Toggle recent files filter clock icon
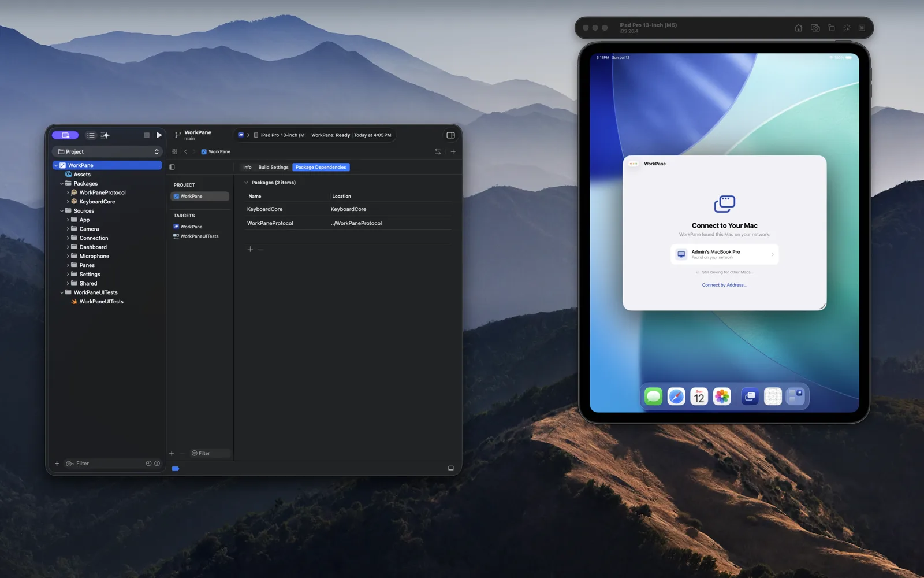Screen dimensions: 924x578 click(x=148, y=464)
